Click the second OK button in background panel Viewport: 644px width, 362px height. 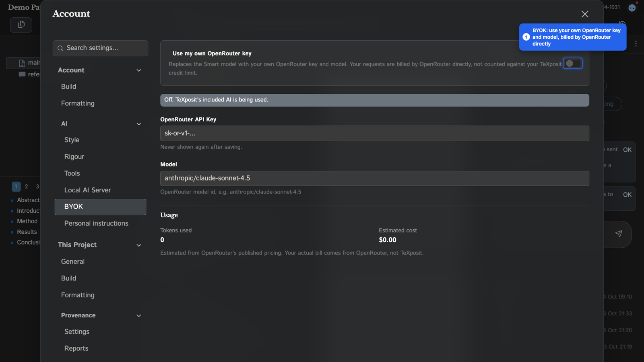[x=627, y=195]
